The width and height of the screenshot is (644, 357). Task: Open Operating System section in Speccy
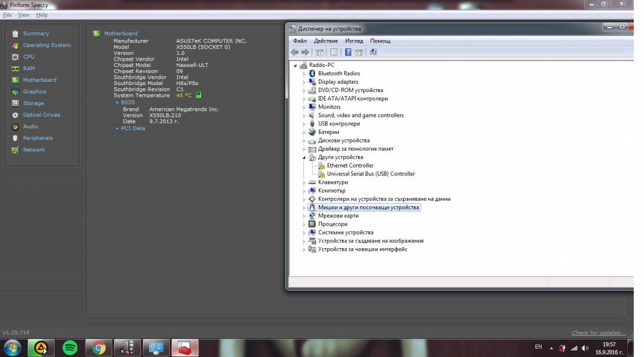coord(47,45)
